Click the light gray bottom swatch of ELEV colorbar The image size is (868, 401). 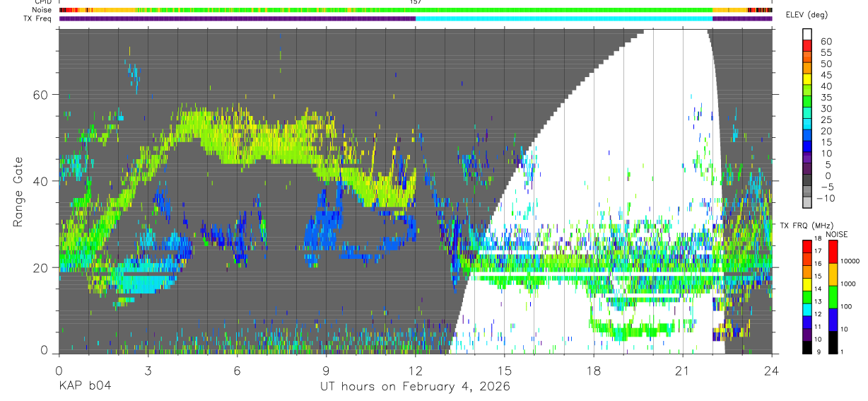[x=808, y=203]
